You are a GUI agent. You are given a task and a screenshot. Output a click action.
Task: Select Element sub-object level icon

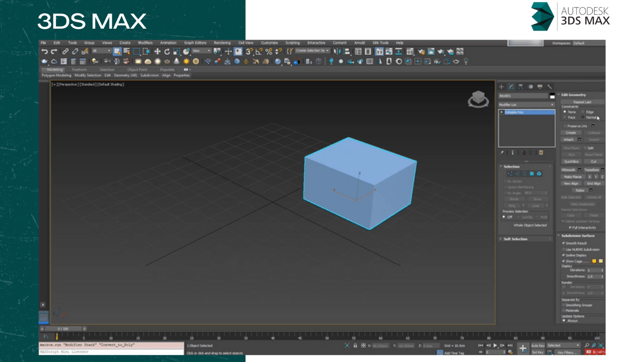click(x=539, y=173)
